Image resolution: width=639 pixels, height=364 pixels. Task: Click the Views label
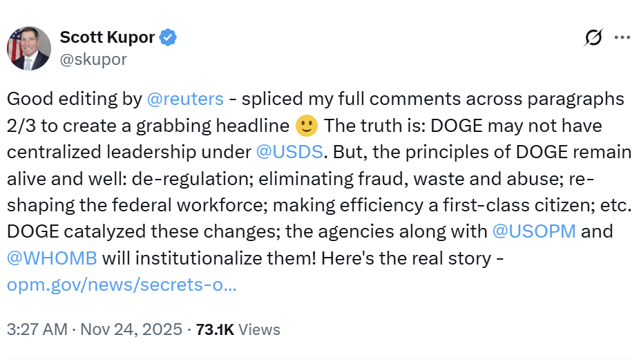pos(258,329)
